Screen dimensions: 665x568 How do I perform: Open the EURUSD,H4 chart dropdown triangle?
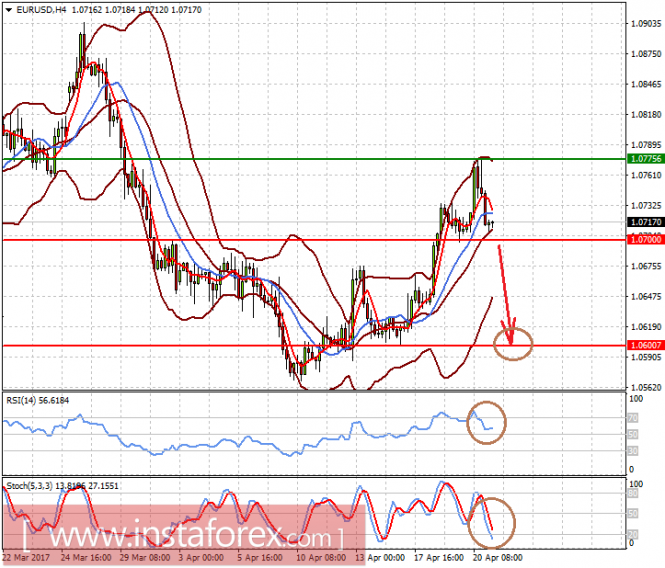(x=8, y=10)
